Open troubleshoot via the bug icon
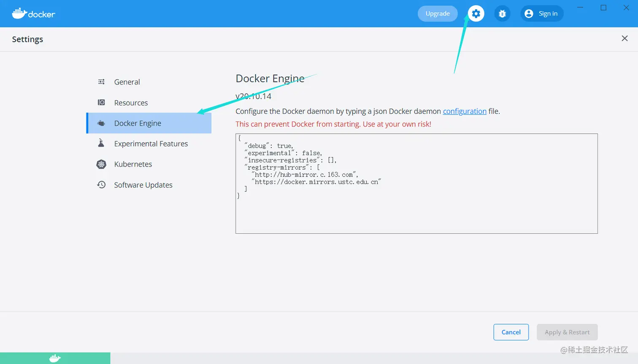 click(x=502, y=13)
